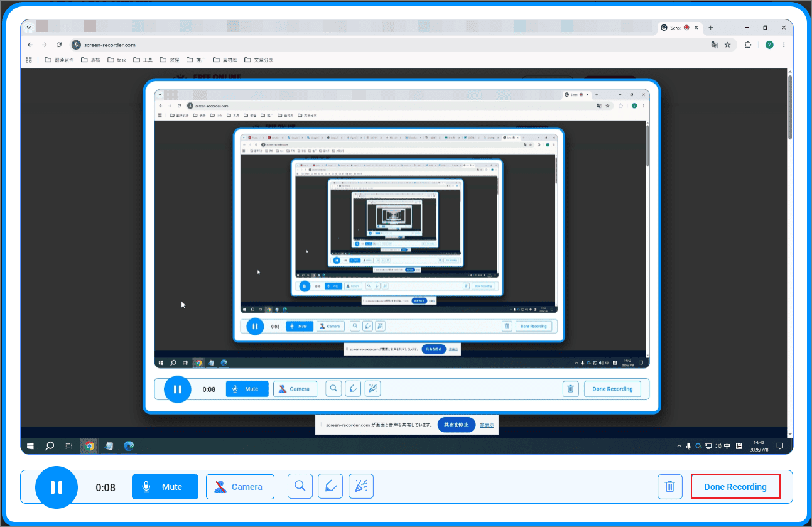Viewport: 812px width, 527px height.
Task: Click the page vertical scrollbar thumb
Action: [790, 107]
